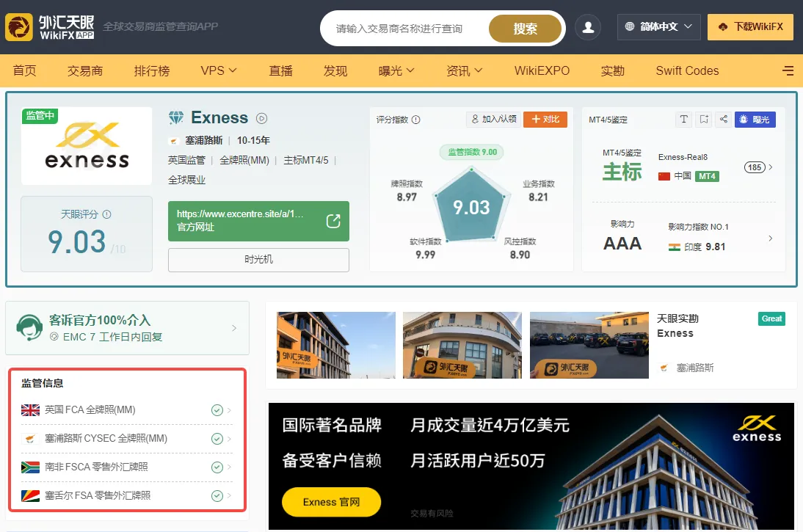
Task: Click the 时光机 button
Action: (x=258, y=260)
